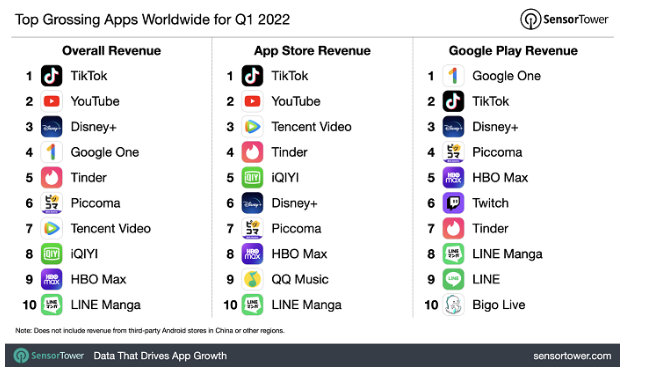664x384 pixels.
Task: Click LINE Manga text in Google Play list
Action: point(507,254)
